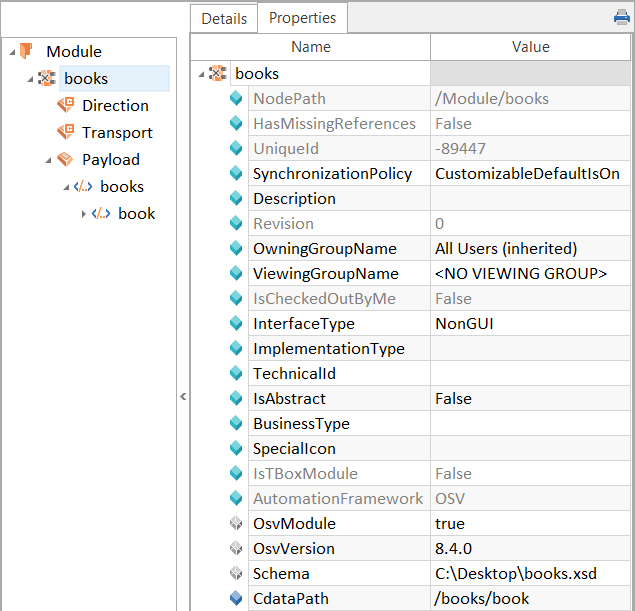635x611 pixels.
Task: Collapse the books group in the properties grid
Action: 203,74
